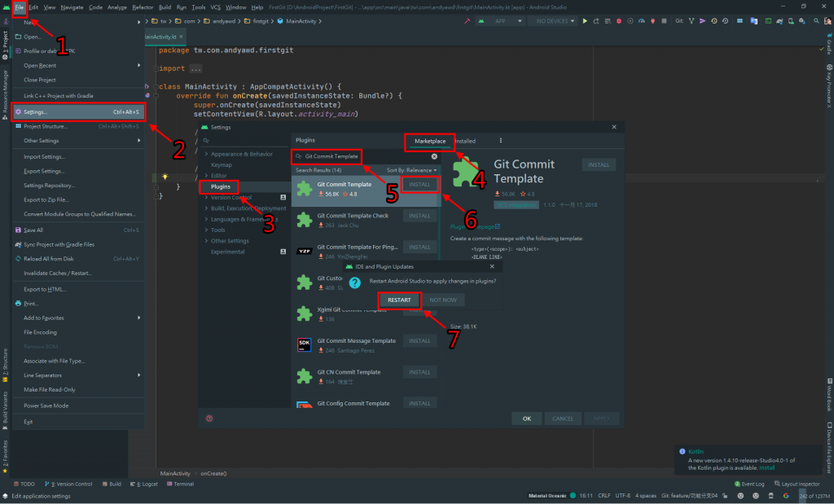
Task: Expand the Other Settings tree category
Action: [206, 241]
